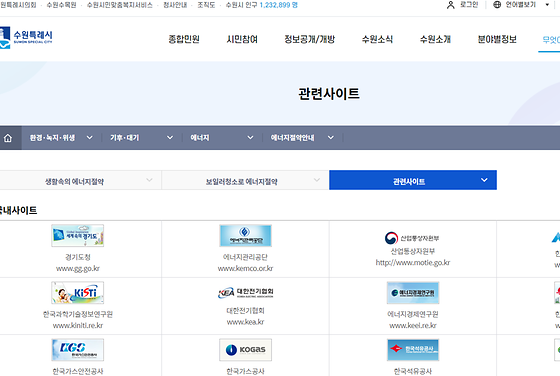Image resolution: width=560 pixels, height=376 pixels.
Task: Click the www.keei.re.kr link
Action: click(413, 326)
